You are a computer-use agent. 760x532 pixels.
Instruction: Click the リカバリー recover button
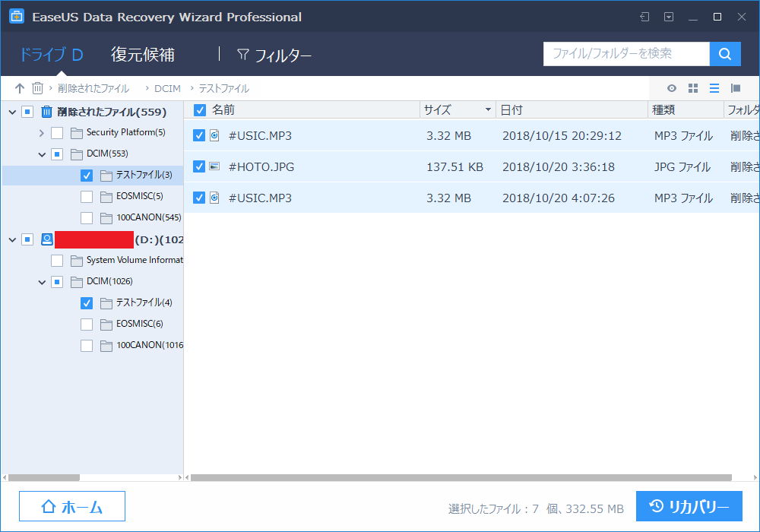coord(689,506)
